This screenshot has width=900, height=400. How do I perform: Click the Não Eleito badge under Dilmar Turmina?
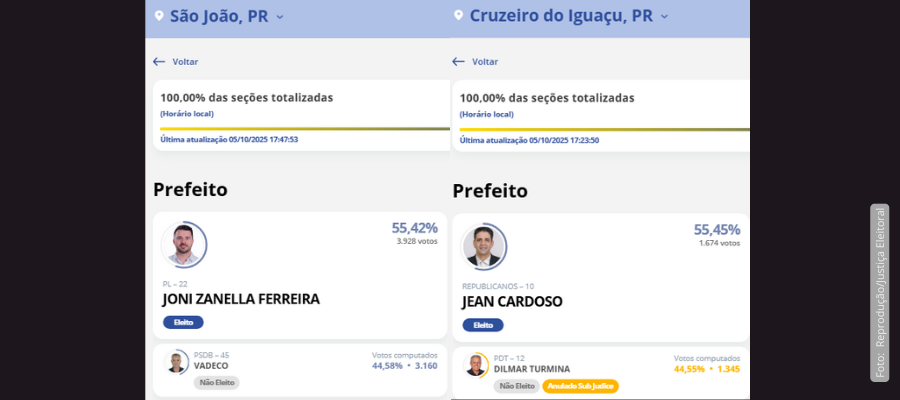click(x=516, y=386)
